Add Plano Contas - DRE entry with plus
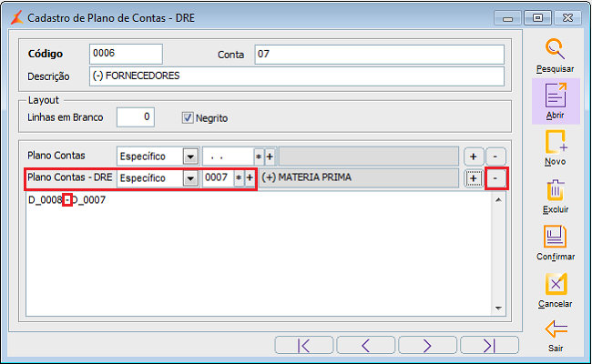Viewport: 592px width, 364px height. pos(474,178)
